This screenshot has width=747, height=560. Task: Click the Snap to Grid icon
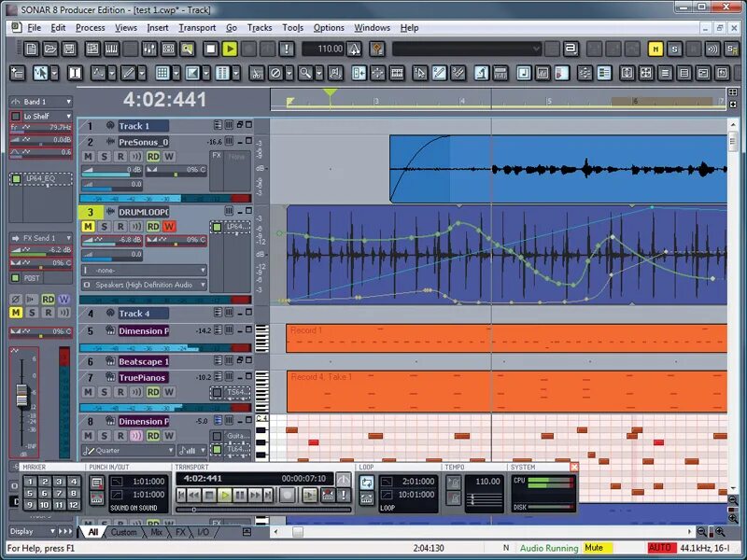click(x=162, y=73)
